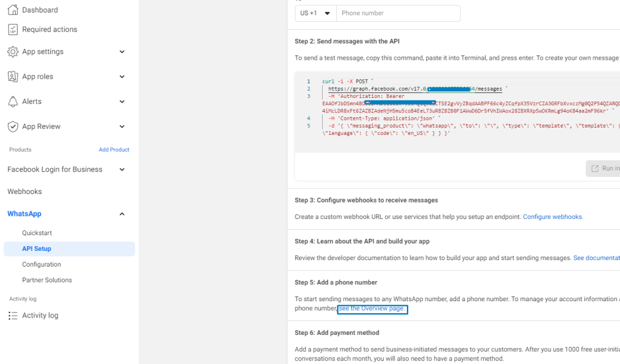The height and width of the screenshot is (364, 620).
Task: Click the App Review shield icon
Action: point(13,126)
